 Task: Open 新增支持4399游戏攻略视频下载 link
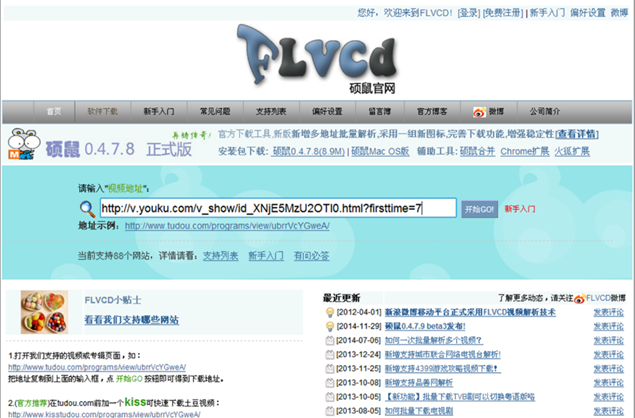443,369
